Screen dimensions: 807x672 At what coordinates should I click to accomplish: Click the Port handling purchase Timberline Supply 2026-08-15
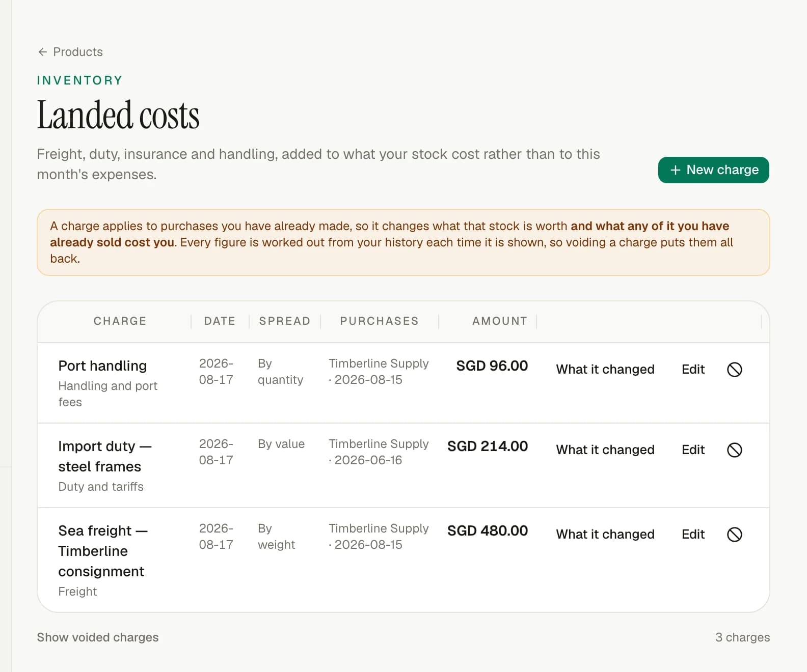379,372
